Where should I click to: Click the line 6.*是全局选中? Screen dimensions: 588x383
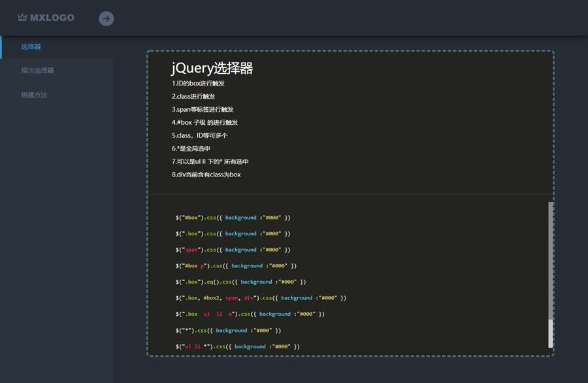tap(191, 148)
